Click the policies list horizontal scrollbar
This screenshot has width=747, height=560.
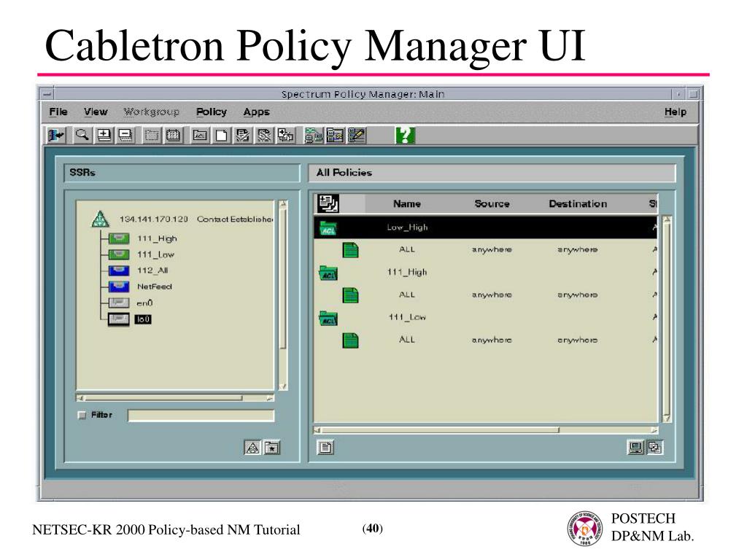[x=485, y=430]
